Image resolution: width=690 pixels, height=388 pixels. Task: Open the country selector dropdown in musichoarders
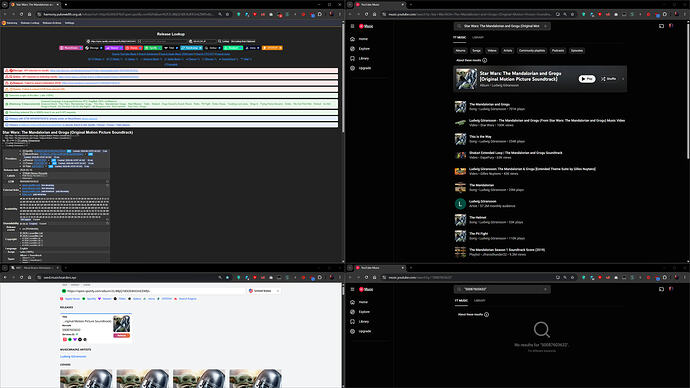pos(263,291)
